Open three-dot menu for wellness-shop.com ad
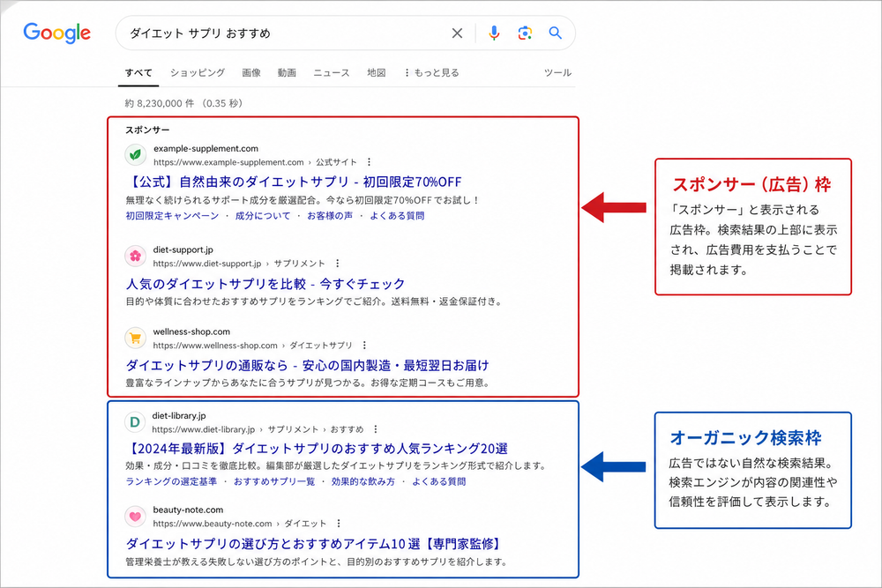Viewport: 882px width, 588px height. click(364, 346)
